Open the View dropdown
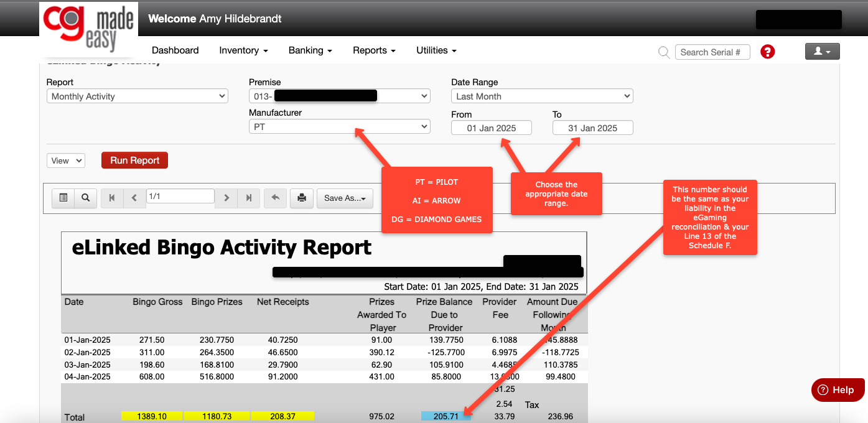 click(65, 160)
